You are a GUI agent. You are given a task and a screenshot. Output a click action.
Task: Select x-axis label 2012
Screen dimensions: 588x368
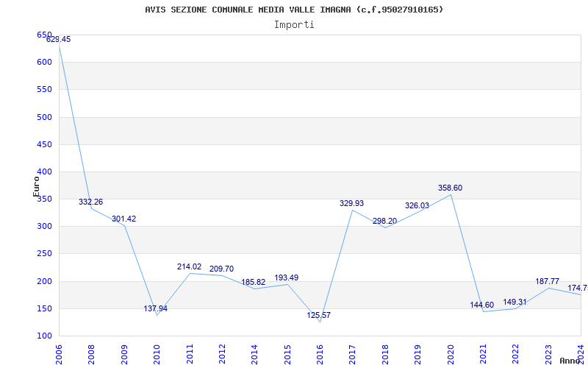pos(222,354)
